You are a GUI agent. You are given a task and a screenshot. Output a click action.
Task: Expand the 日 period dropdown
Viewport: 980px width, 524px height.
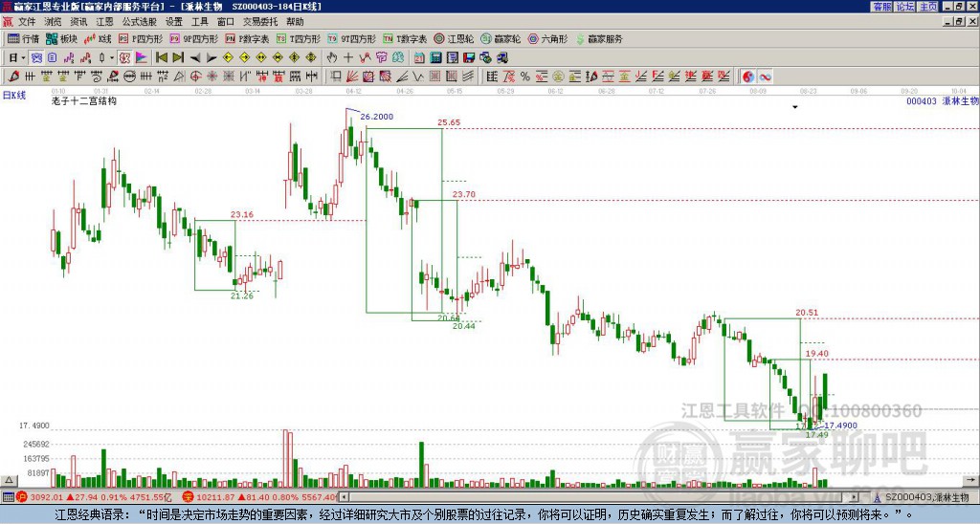pos(23,57)
